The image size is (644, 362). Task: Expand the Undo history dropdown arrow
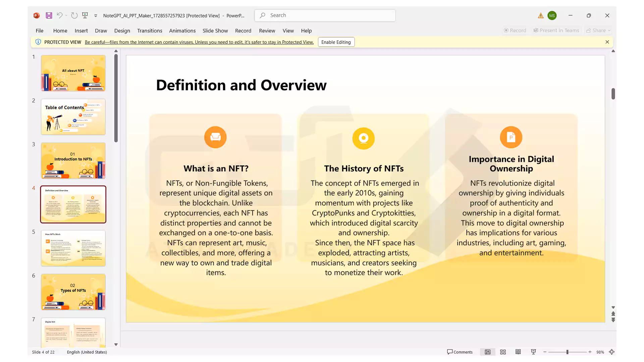(66, 15)
